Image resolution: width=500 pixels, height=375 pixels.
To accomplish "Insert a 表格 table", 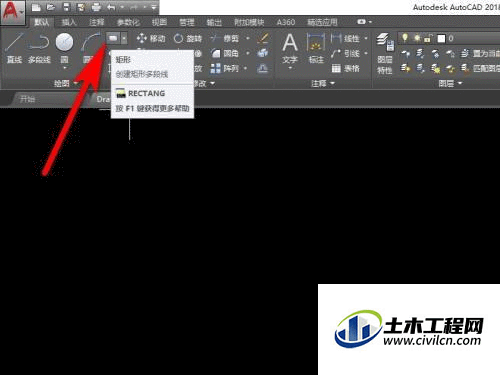I will 345,69.
